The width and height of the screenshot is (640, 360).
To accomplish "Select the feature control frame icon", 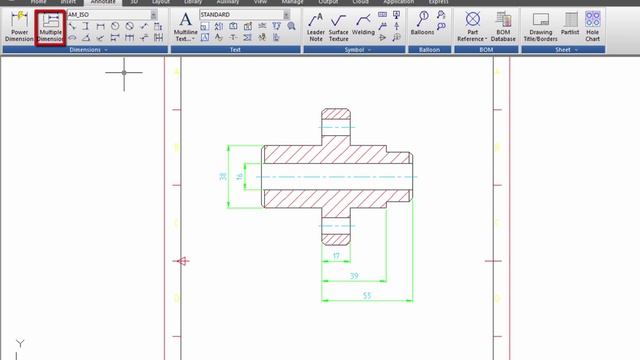I will click(x=382, y=15).
